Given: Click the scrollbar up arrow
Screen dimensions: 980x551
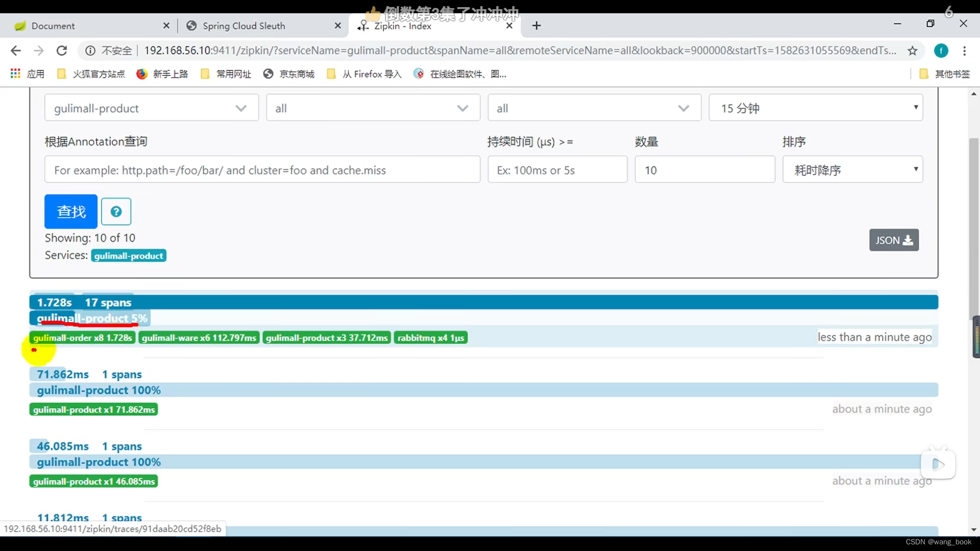Looking at the screenshot, I should (974, 94).
